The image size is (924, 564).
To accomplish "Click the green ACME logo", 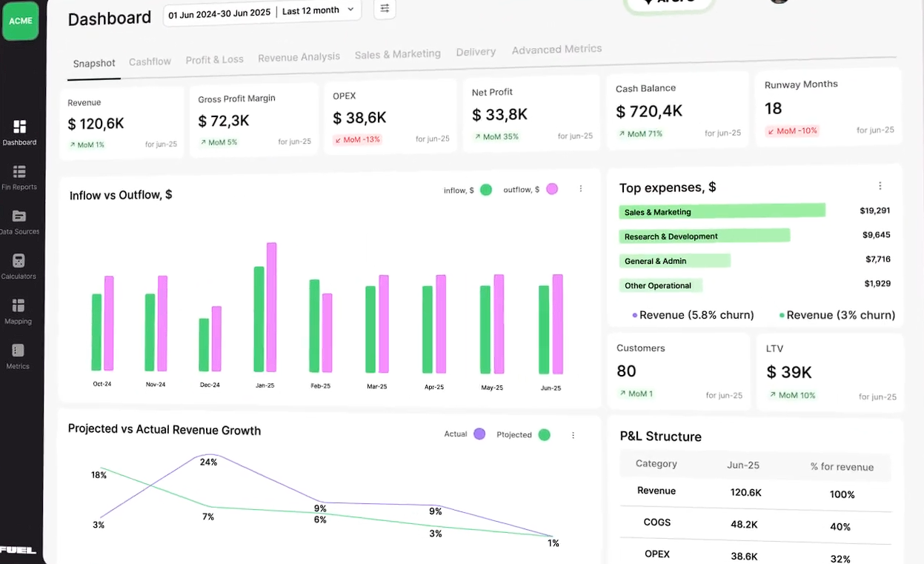I will point(20,21).
